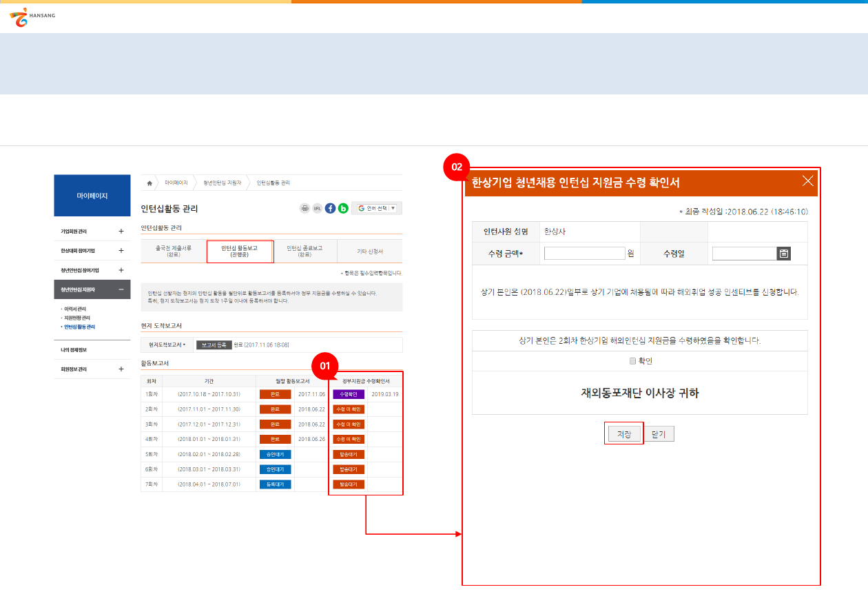Click 수령 미 확인 button for 2회차
The width and height of the screenshot is (868, 605).
pos(349,409)
